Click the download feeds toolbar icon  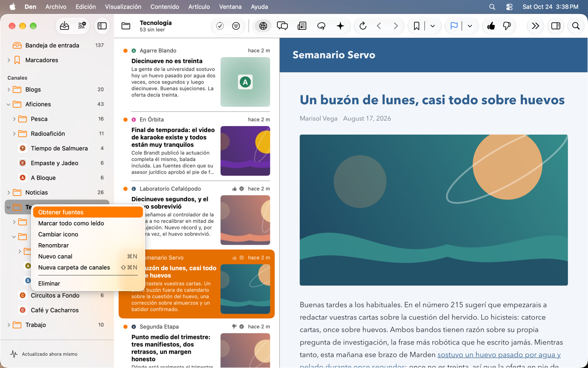pos(64,26)
